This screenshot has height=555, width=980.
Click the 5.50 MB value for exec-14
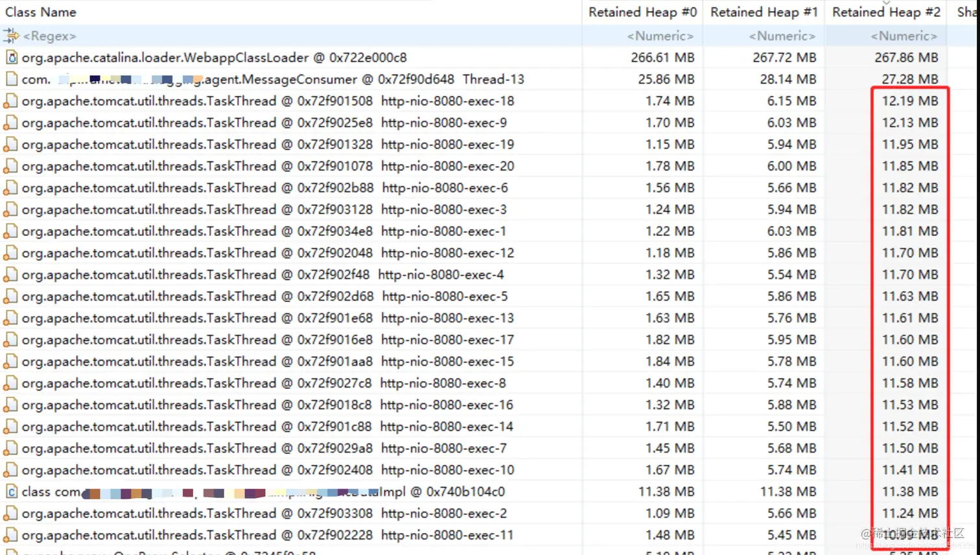[791, 427]
